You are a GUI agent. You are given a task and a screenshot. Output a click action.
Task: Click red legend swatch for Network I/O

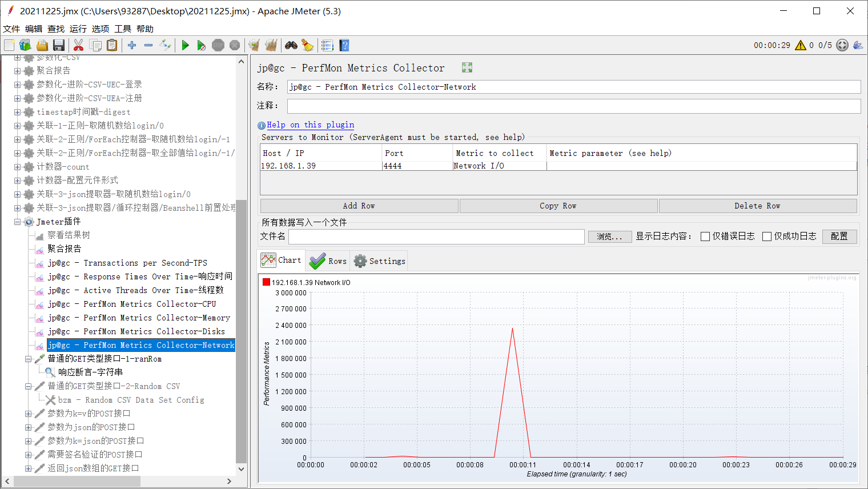pos(266,282)
